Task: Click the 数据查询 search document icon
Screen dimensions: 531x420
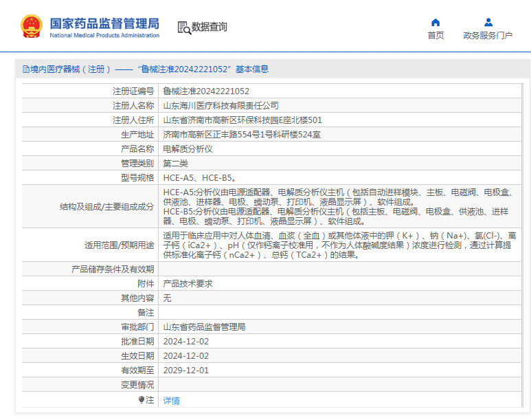Action: [184, 27]
